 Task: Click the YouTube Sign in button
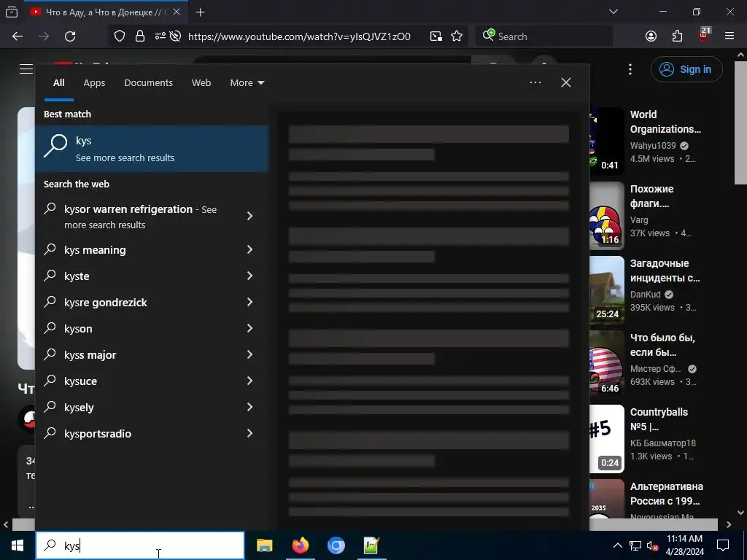coord(686,69)
